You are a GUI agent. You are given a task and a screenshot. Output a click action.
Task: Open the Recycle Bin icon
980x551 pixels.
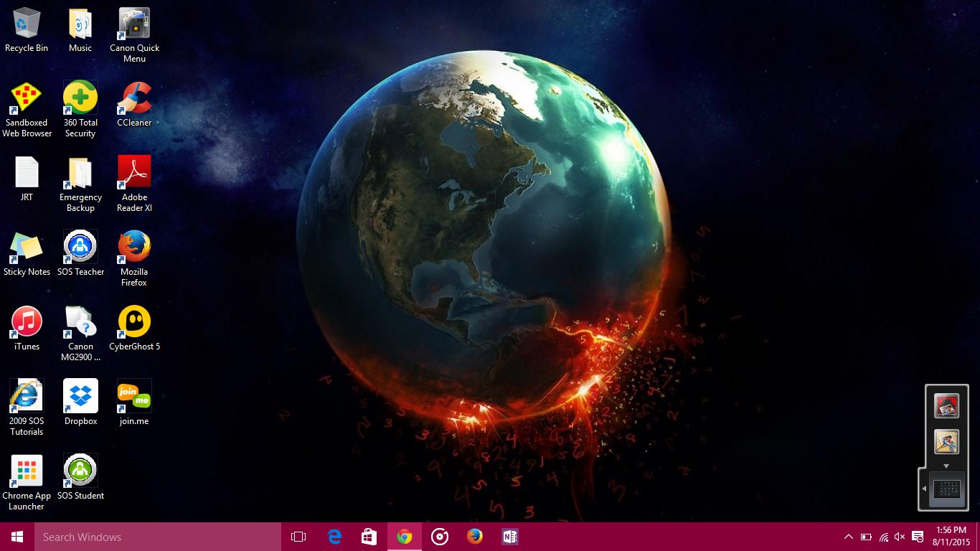[x=27, y=30]
